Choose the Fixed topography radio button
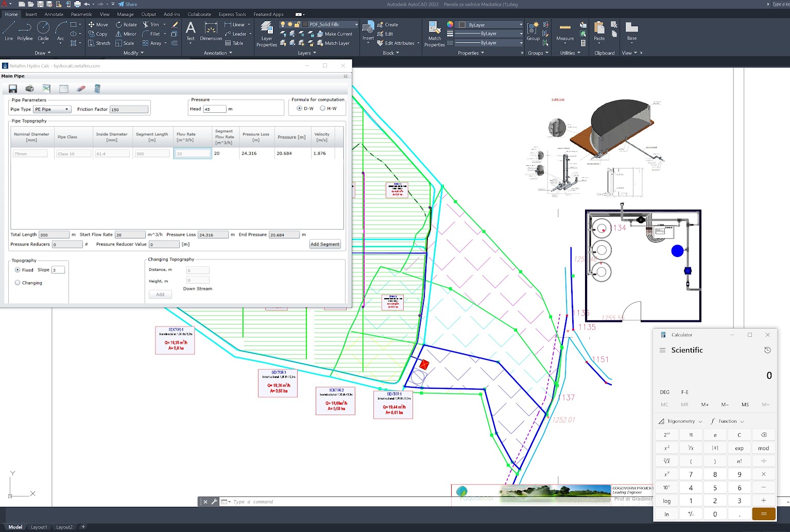This screenshot has height=532, width=790. [x=18, y=270]
